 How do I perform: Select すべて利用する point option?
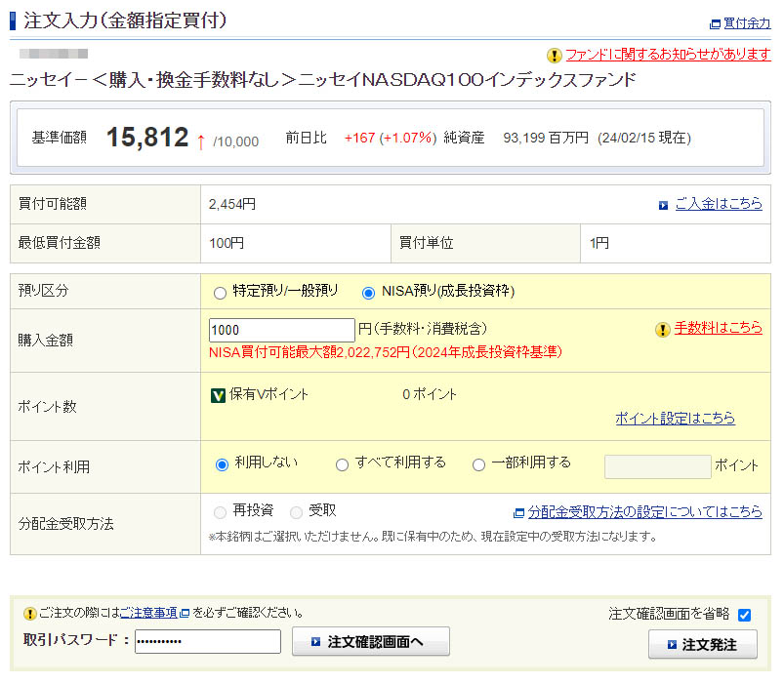[342, 464]
